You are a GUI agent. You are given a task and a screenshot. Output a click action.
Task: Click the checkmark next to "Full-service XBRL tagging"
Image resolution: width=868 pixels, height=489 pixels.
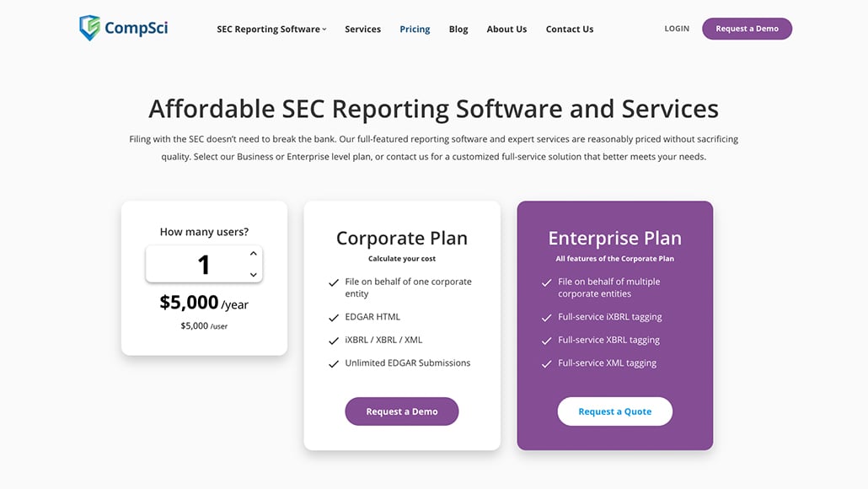tap(546, 341)
